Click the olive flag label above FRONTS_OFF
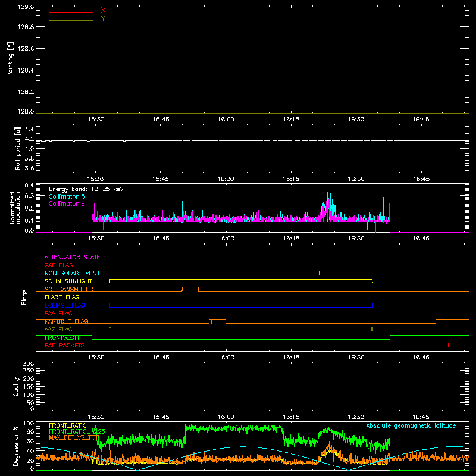Image resolution: width=476 pixels, height=476 pixels. point(58,329)
